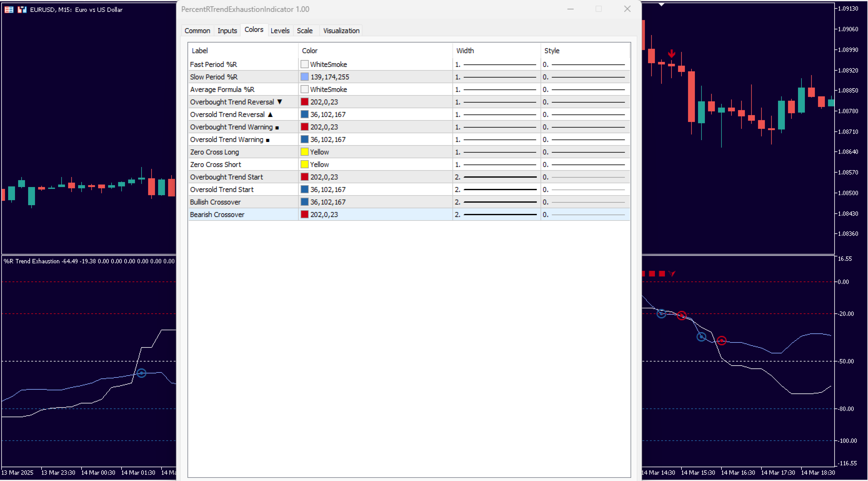Select the Slow Period %R row label

point(214,77)
